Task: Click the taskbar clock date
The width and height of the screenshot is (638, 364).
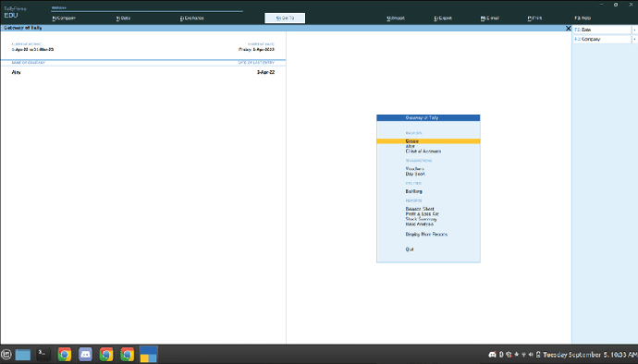Action: pyautogui.click(x=590, y=355)
